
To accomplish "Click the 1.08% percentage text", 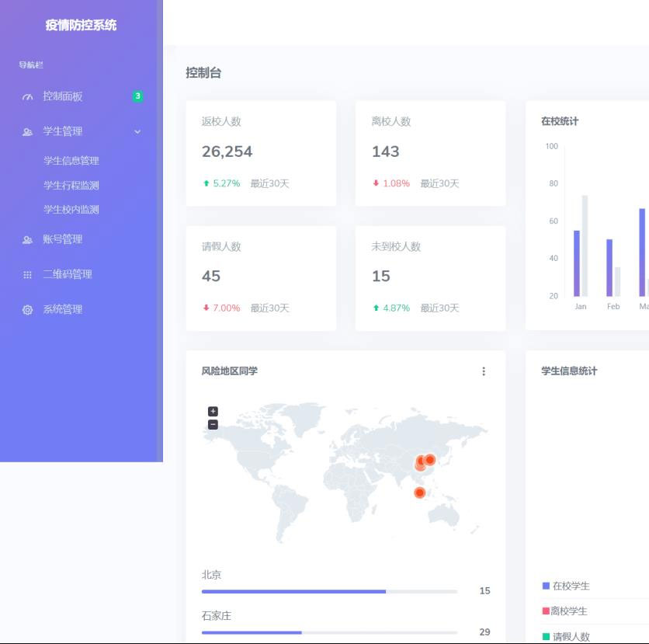I will (396, 183).
